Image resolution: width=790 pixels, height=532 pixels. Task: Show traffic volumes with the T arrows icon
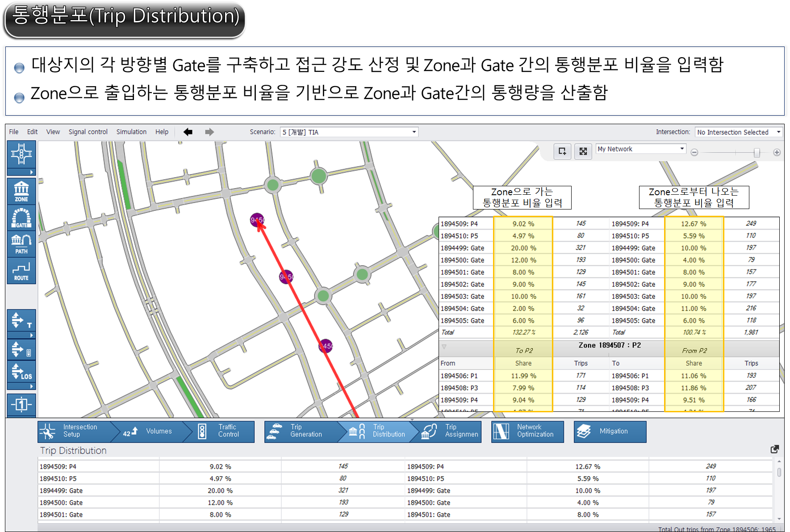[x=21, y=320]
